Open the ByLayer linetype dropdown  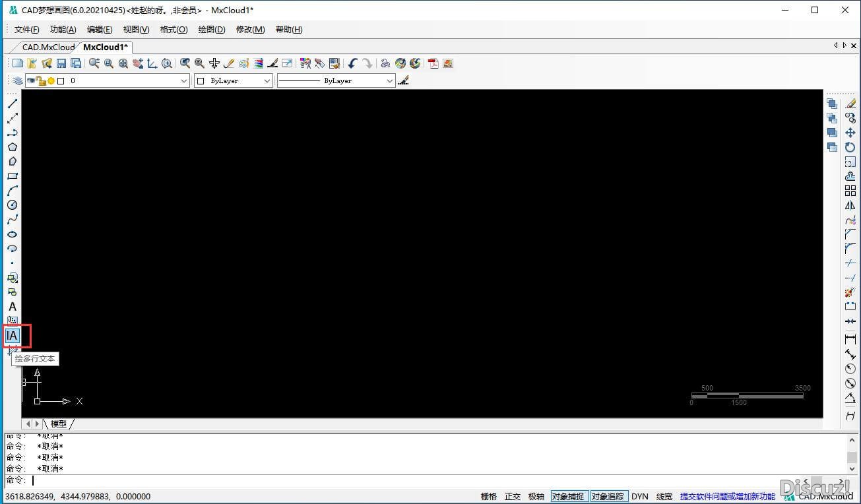coord(336,80)
